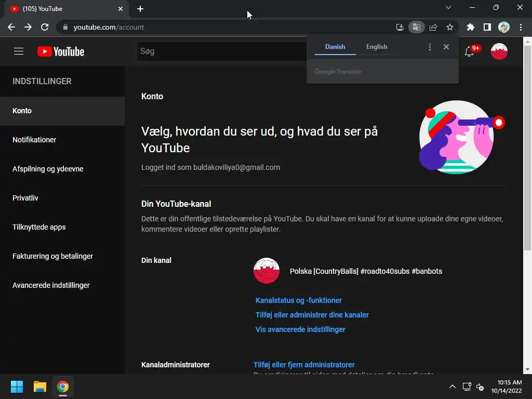Open the tab search dropdown arrow
This screenshot has height=399, width=532.
tap(448, 7)
